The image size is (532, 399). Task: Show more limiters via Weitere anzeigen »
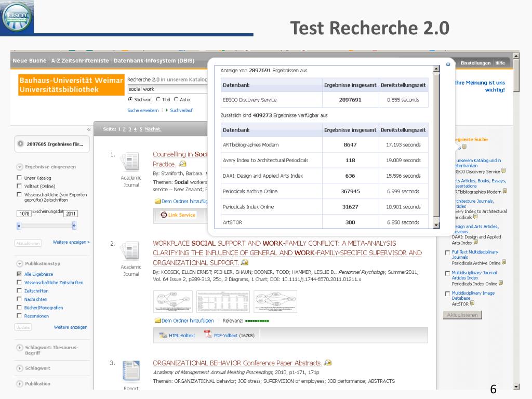(71, 242)
